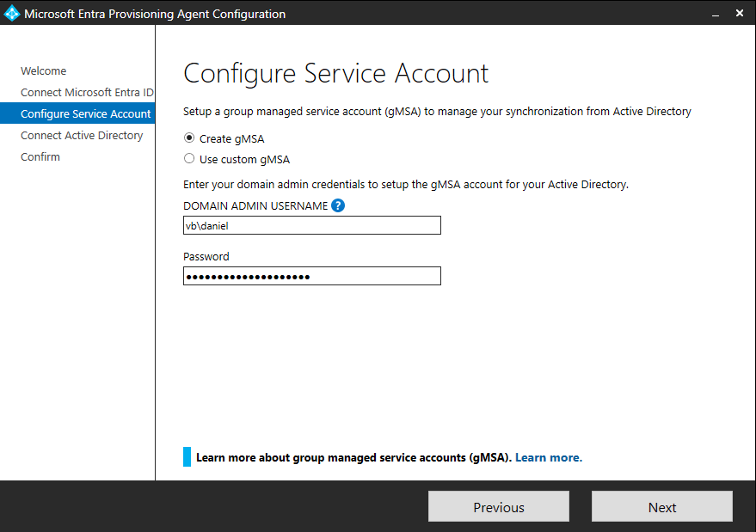Viewport: 756px width, 532px height.
Task: Open the Domain Admin Username help icon
Action: click(338, 205)
